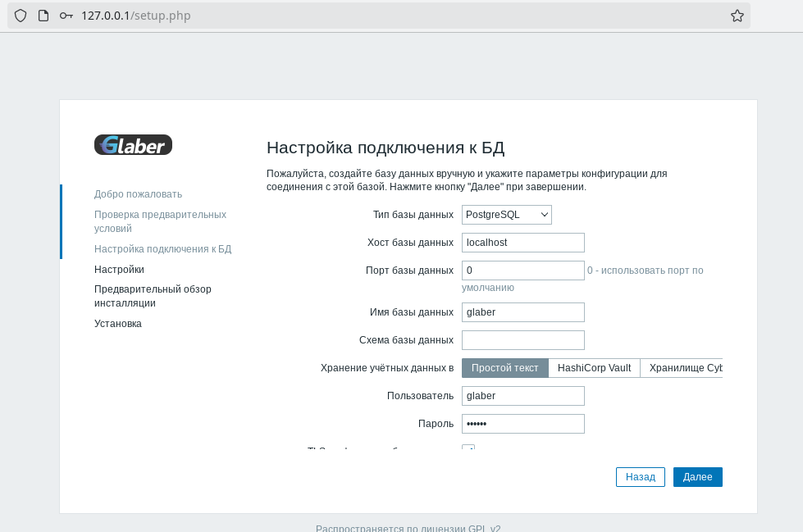Toggle the TLS encryption checkbox
803x532 pixels.
[468, 448]
